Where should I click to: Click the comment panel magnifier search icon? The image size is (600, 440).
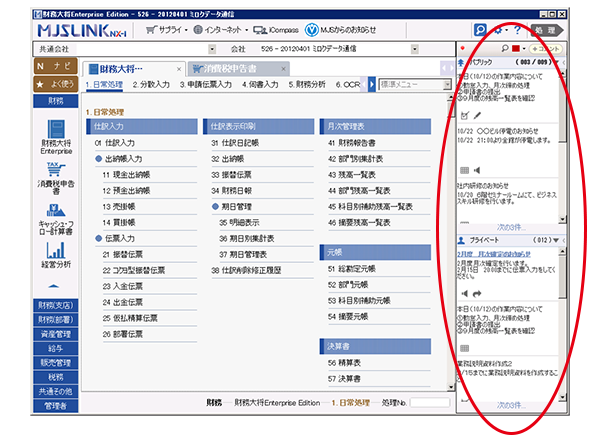pyautogui.click(x=505, y=48)
